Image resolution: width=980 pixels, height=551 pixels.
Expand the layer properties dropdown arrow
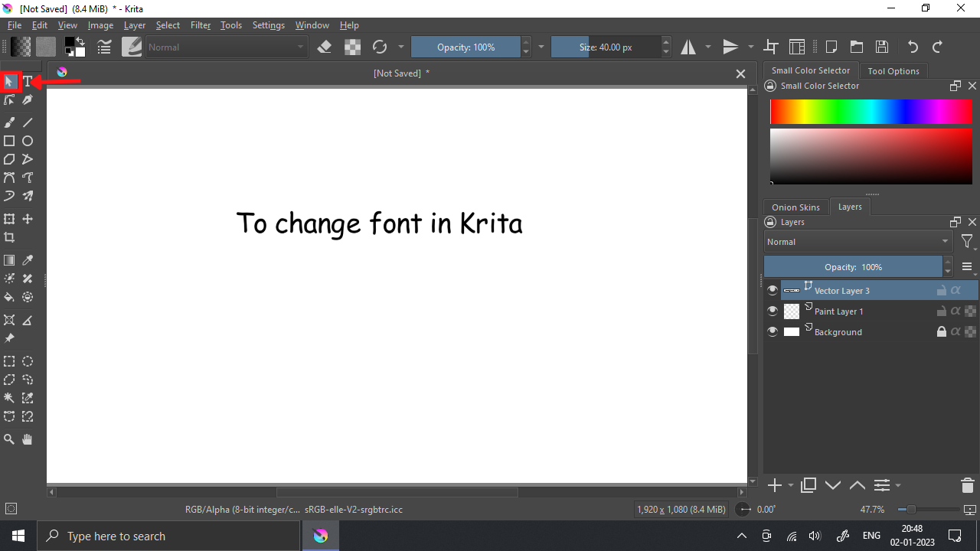(898, 485)
